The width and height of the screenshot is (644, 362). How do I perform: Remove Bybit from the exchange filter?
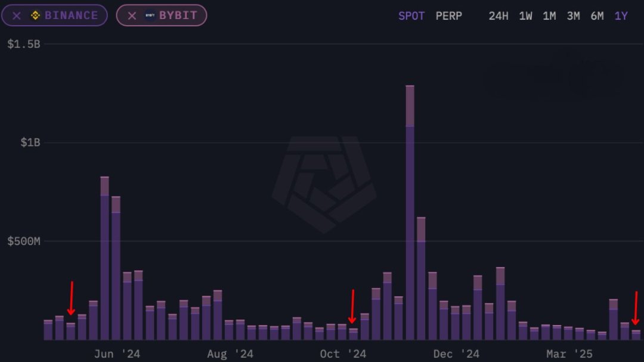click(x=132, y=16)
